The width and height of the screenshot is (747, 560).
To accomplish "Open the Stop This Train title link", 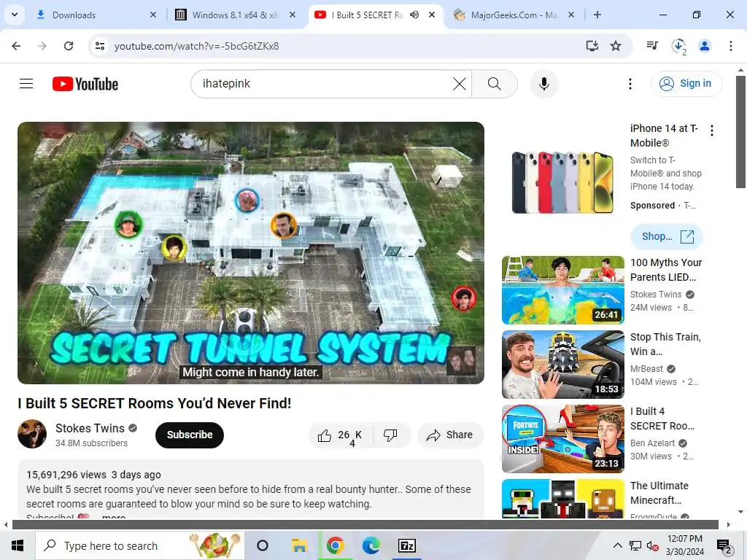I will (x=665, y=344).
